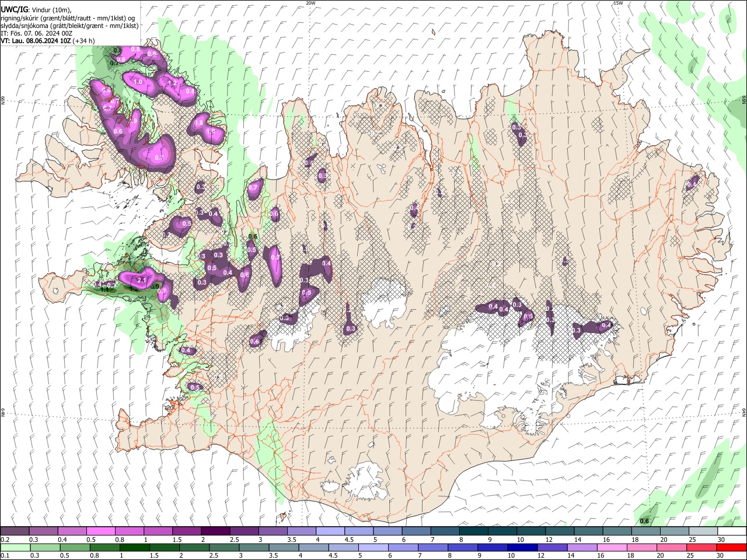Click the '20W' longitude label

[x=310, y=3]
